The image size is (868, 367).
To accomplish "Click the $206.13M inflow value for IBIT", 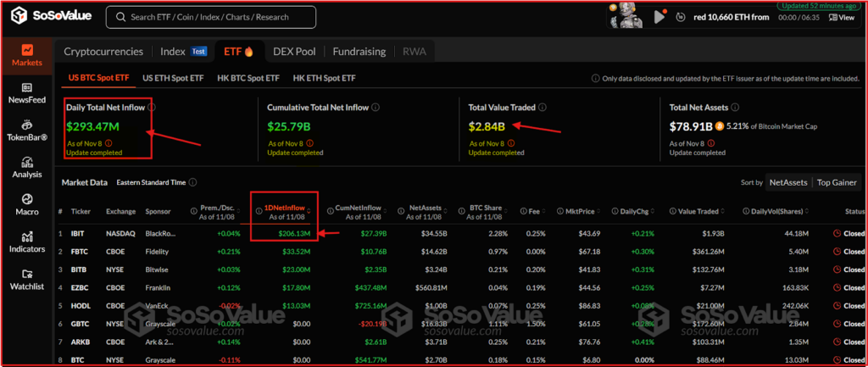I will (296, 234).
